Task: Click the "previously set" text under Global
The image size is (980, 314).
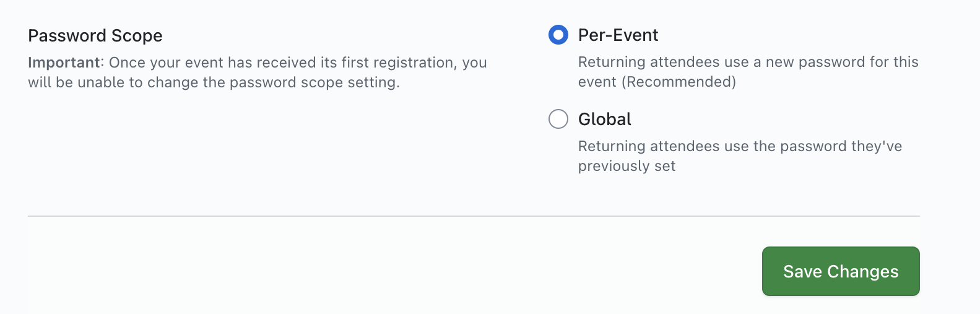Action: click(627, 166)
